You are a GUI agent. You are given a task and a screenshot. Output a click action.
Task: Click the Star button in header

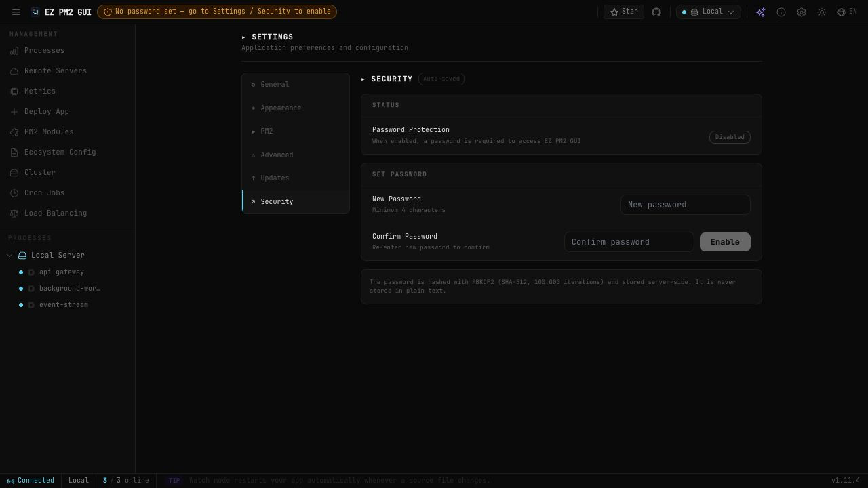624,12
